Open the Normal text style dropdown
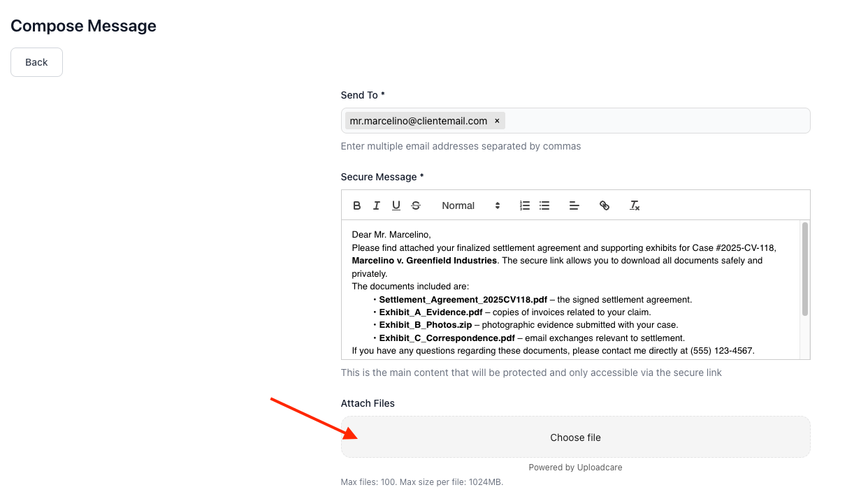 point(471,205)
